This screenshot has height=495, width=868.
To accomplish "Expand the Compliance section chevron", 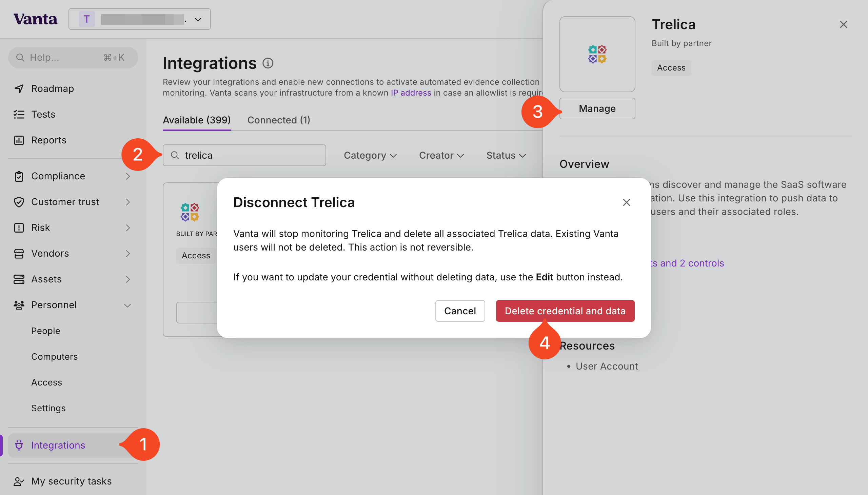I will (128, 176).
